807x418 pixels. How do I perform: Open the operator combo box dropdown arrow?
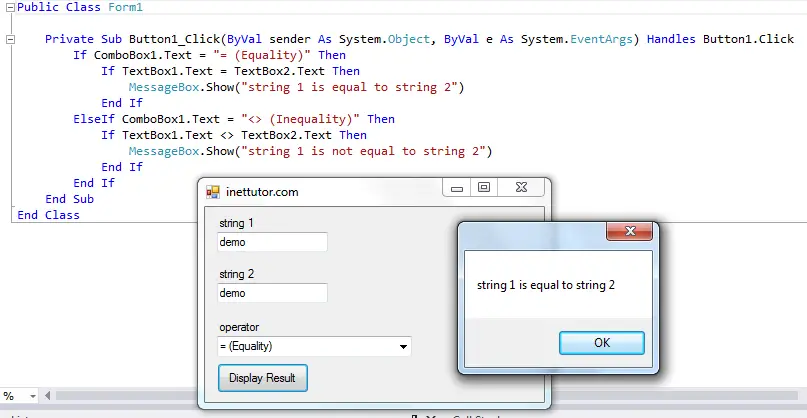404,346
